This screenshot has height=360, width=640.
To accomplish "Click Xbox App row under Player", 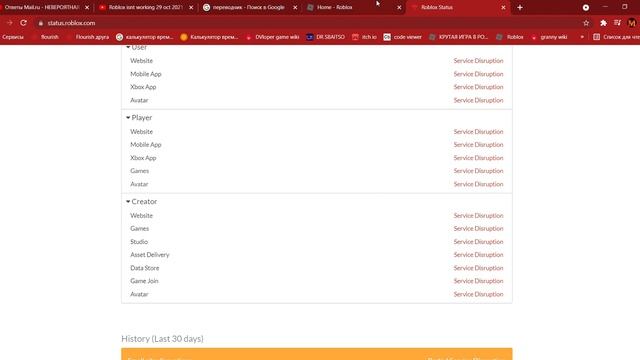I will tap(317, 158).
